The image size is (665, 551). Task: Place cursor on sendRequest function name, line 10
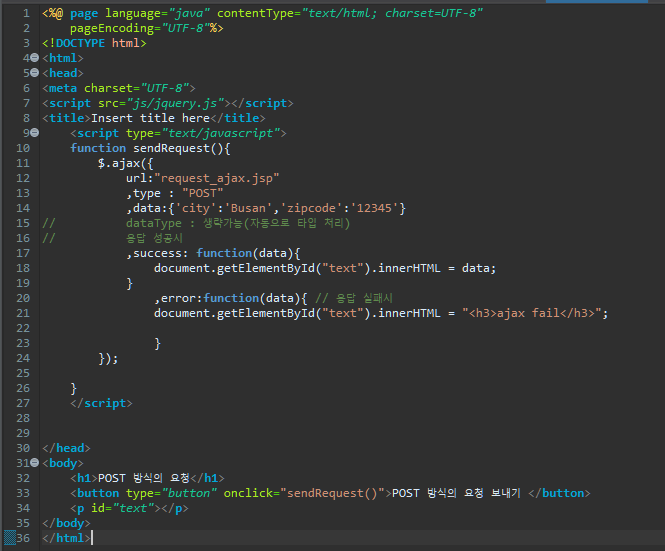[x=171, y=148]
